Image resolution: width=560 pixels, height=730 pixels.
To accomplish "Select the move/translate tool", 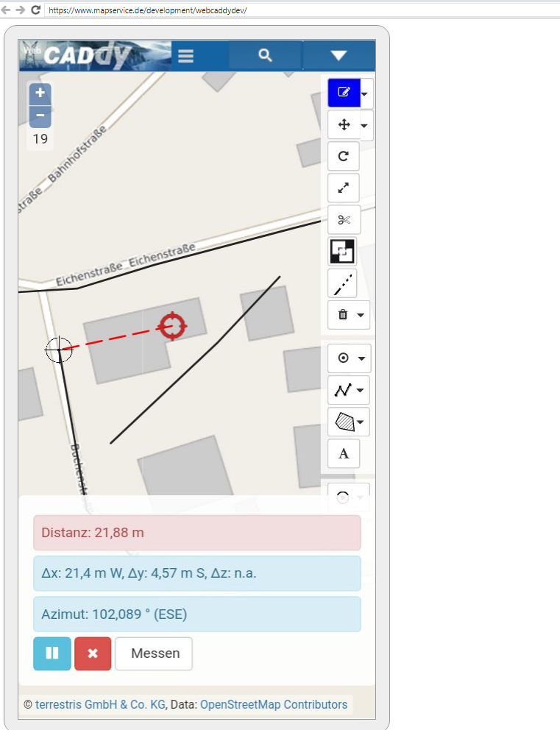I will (x=344, y=125).
